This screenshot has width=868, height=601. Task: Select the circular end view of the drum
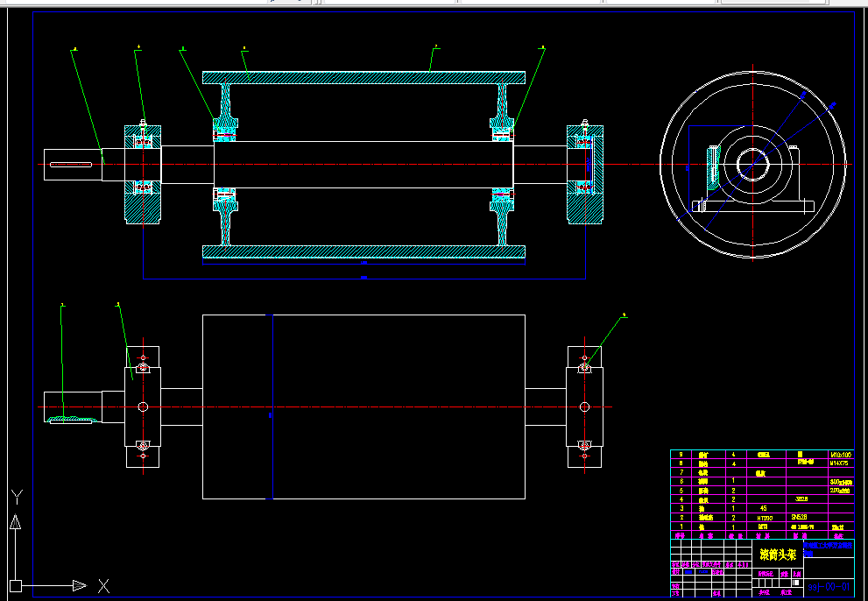753,165
